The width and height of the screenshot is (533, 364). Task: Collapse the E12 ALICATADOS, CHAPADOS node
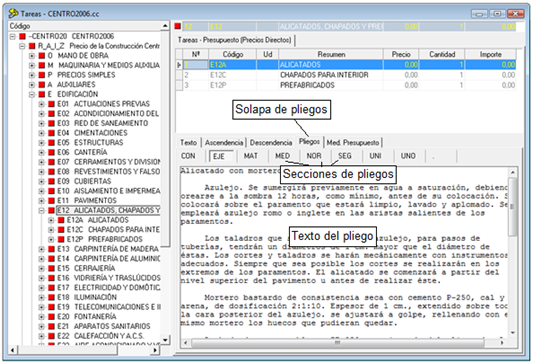(x=41, y=210)
